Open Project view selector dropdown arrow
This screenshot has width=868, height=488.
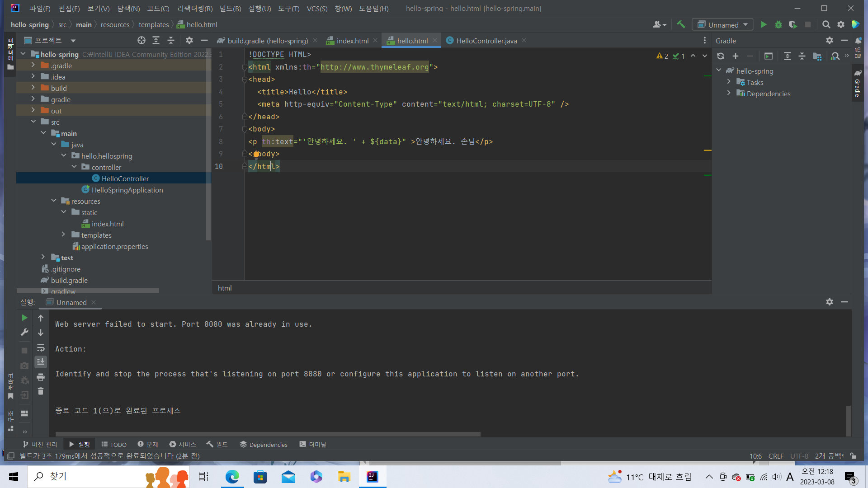[73, 41]
